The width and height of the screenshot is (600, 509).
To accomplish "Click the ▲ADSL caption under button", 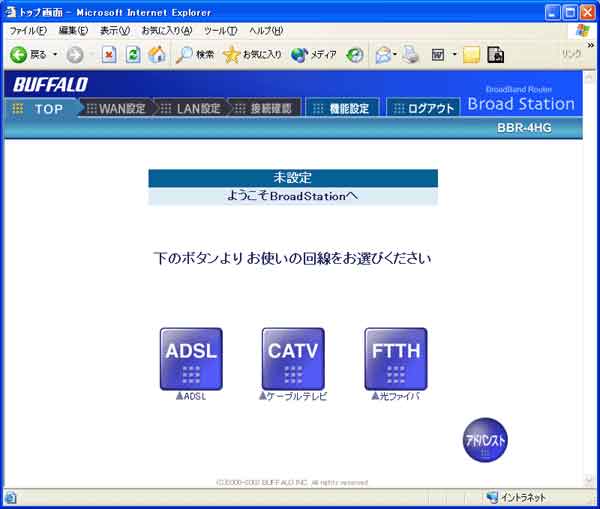I will coord(191,396).
